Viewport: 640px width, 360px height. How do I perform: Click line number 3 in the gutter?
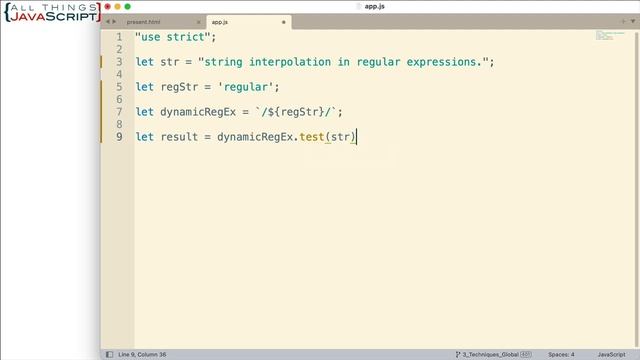click(119, 62)
